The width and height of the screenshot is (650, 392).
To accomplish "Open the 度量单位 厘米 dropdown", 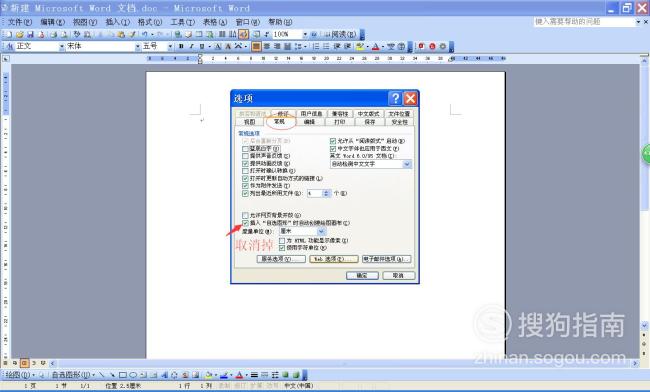I will point(321,231).
